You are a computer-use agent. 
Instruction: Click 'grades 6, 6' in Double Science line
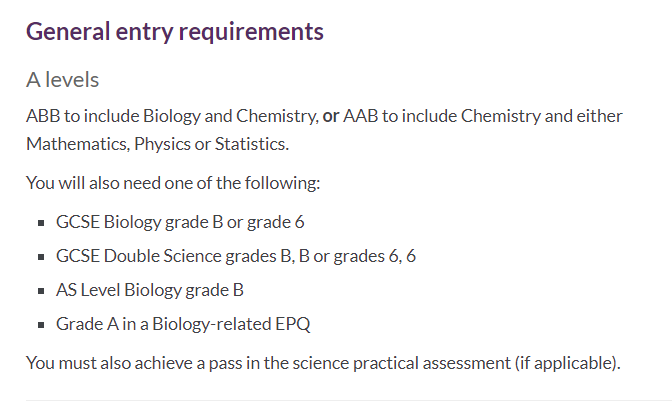pos(375,256)
